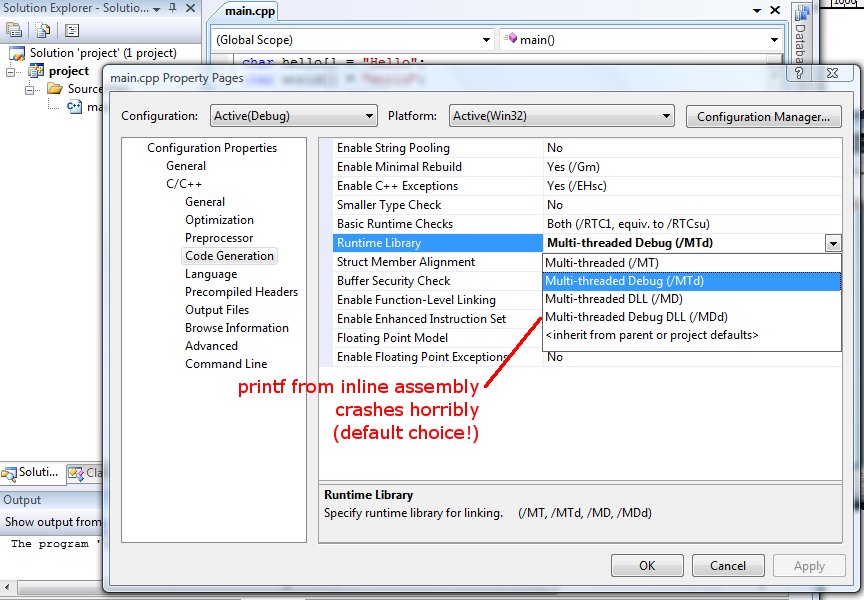Click the Apply button

809,566
